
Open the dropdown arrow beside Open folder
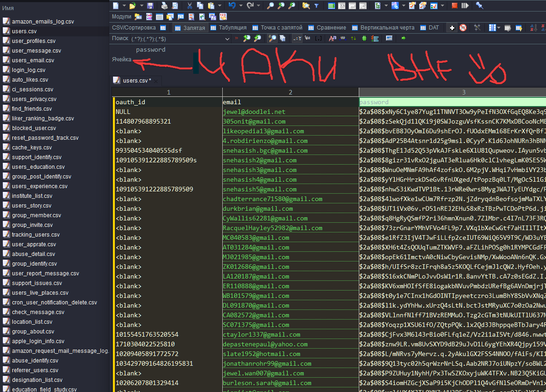(x=142, y=6)
